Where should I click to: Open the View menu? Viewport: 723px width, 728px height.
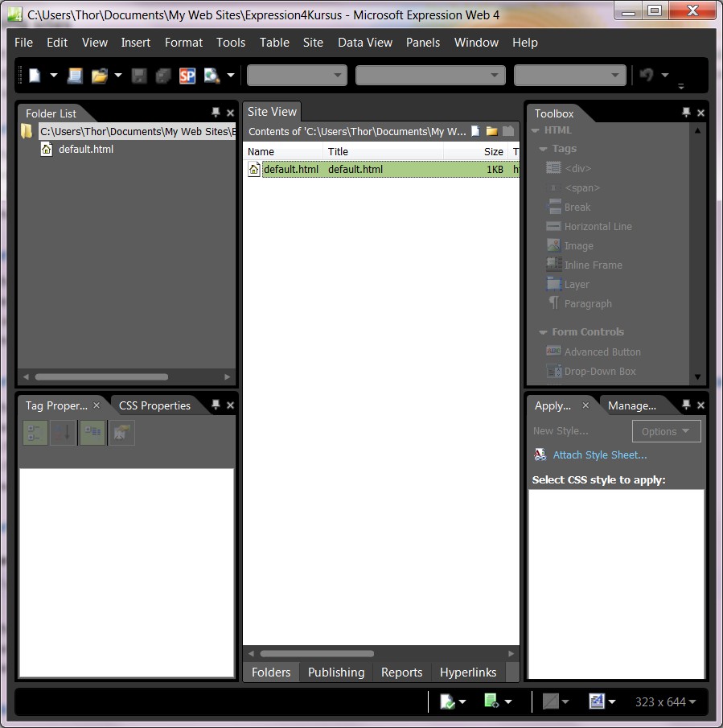point(95,43)
